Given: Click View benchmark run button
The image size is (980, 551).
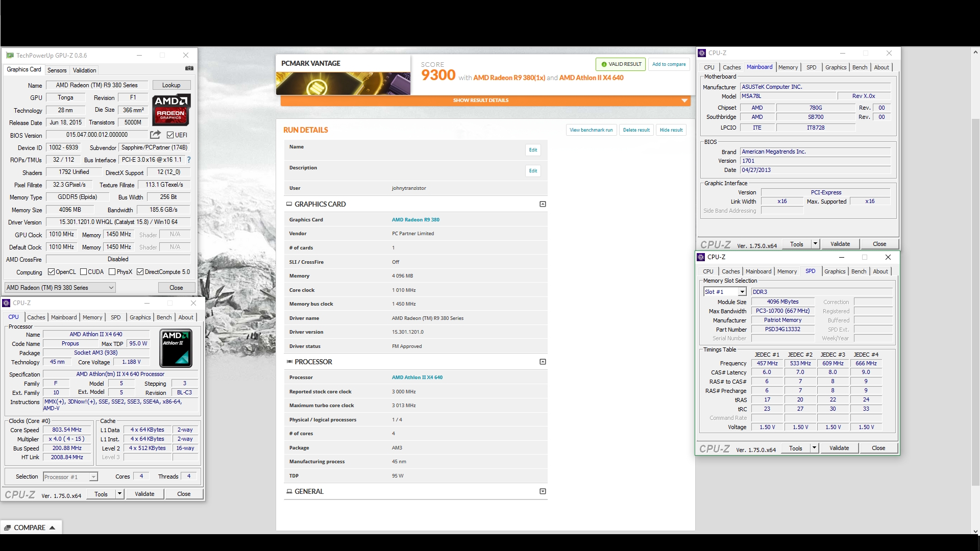Looking at the screenshot, I should click(x=591, y=130).
